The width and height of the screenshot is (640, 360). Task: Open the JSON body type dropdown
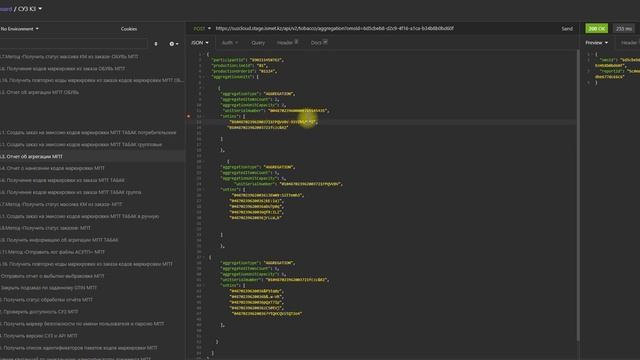[200, 43]
